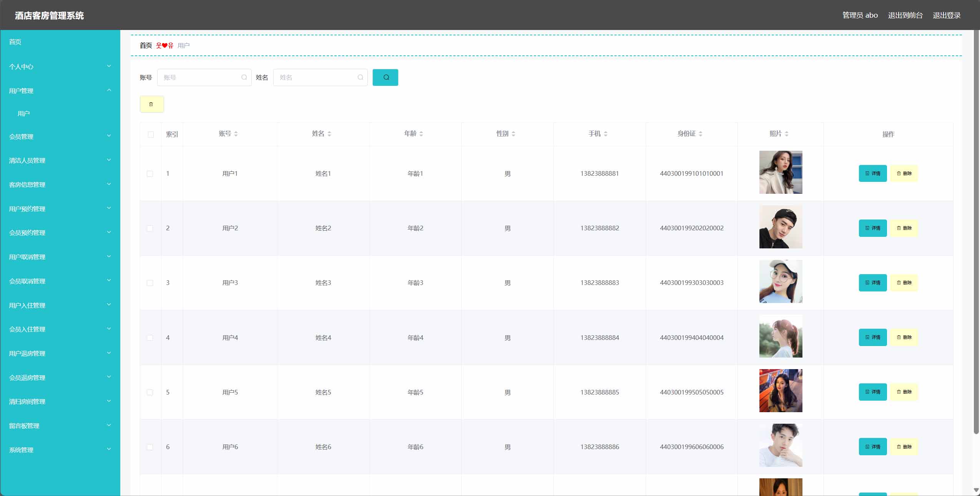Click the teal search magnifier button
Screen dimensions: 980x496
(x=385, y=77)
